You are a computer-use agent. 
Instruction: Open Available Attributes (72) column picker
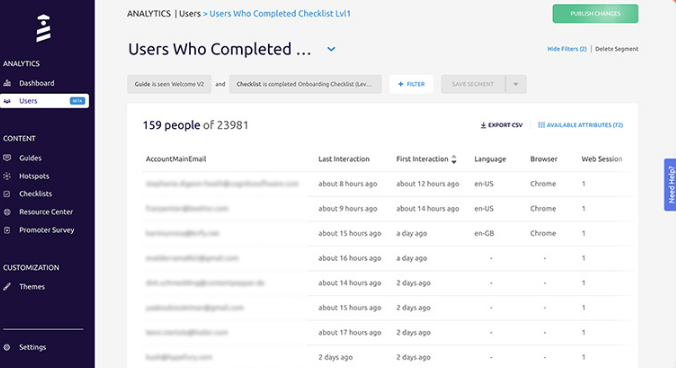coord(580,125)
